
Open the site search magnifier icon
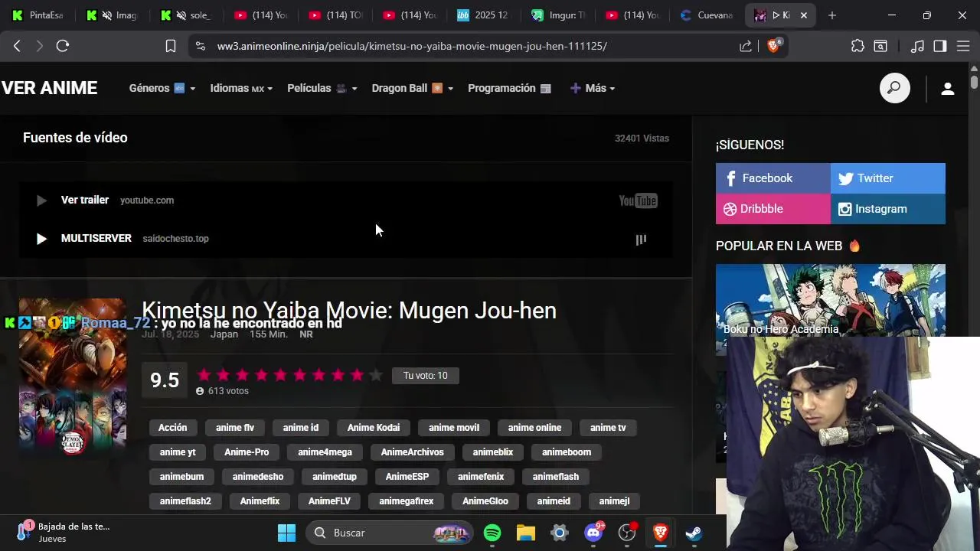[x=894, y=88]
